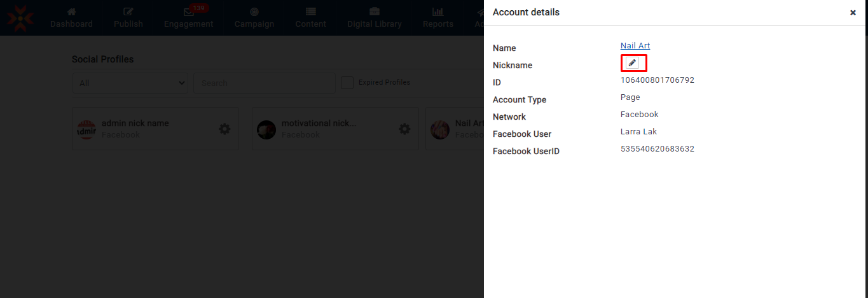Toggle the Expired Profiles checkbox
The width and height of the screenshot is (868, 298).
347,83
